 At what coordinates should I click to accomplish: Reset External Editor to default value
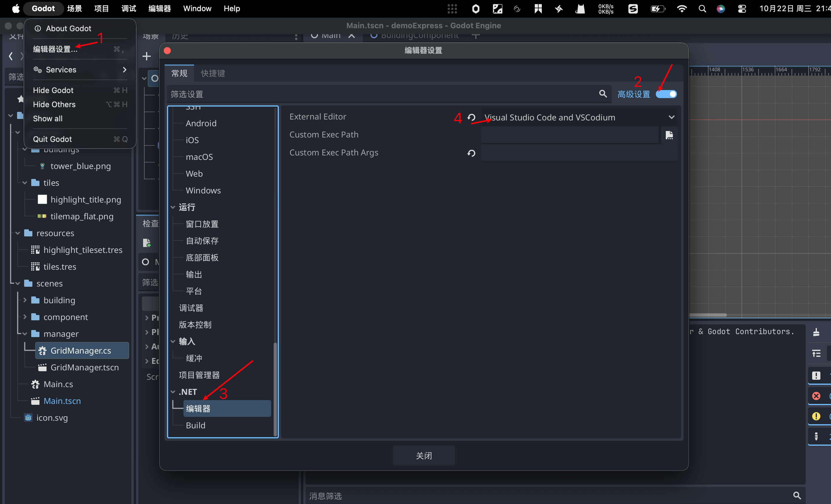[x=471, y=117]
